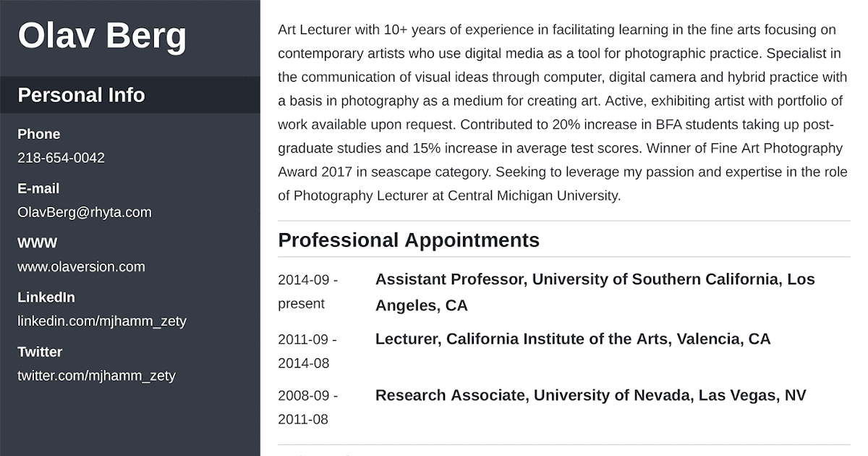Select the Research Associate, University of Nevada entry
This screenshot has height=456, width=868.
pyautogui.click(x=590, y=395)
